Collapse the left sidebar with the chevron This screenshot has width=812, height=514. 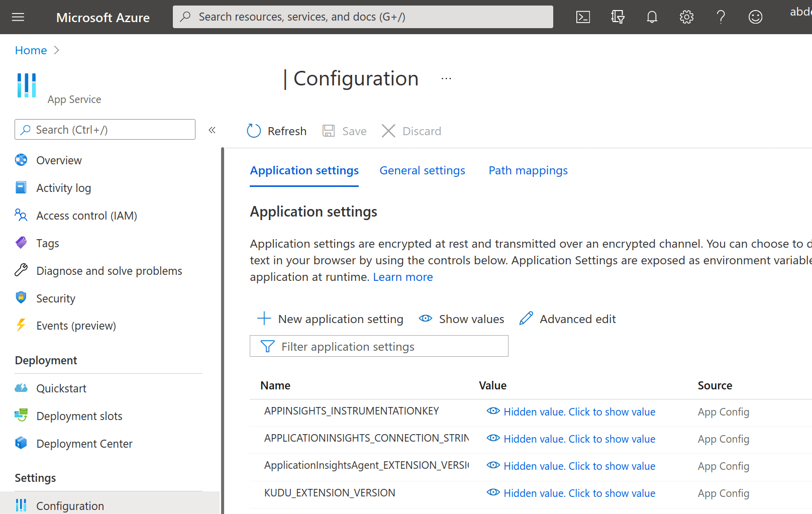pos(212,130)
